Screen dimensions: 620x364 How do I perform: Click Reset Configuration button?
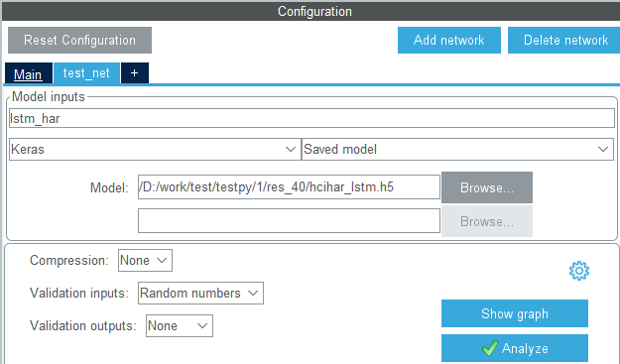coord(80,40)
